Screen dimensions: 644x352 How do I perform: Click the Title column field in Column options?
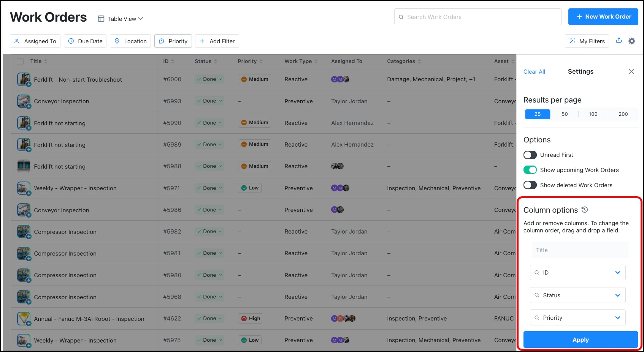580,250
